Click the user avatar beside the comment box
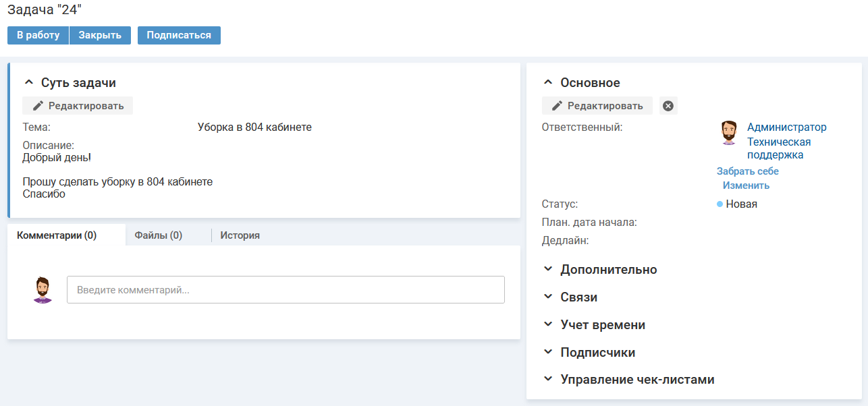The height and width of the screenshot is (406, 868). [43, 289]
